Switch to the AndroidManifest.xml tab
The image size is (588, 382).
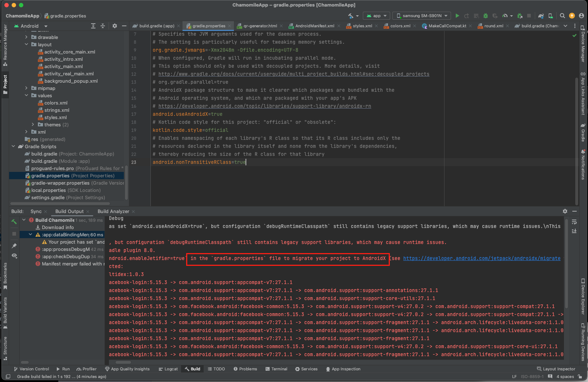[314, 26]
